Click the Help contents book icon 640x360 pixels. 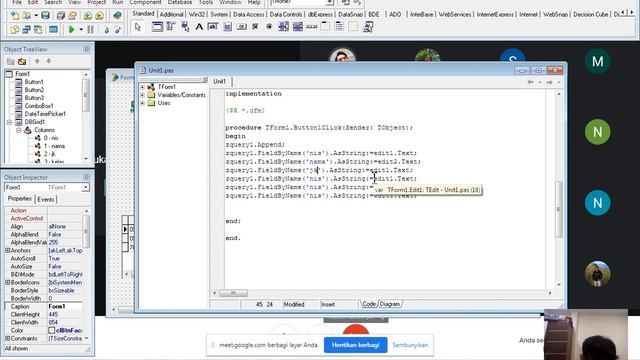pyautogui.click(x=118, y=16)
